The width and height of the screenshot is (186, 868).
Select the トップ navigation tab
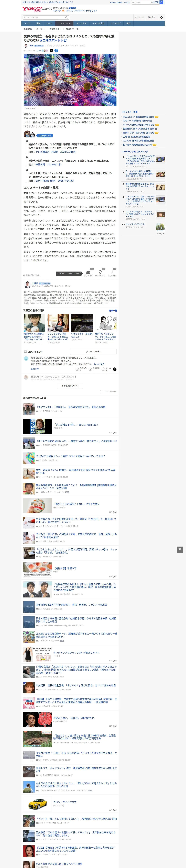click(27, 24)
